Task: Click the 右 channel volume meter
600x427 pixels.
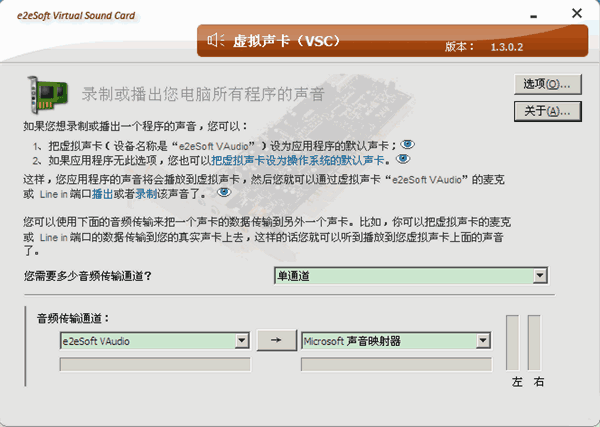Action: (x=534, y=342)
